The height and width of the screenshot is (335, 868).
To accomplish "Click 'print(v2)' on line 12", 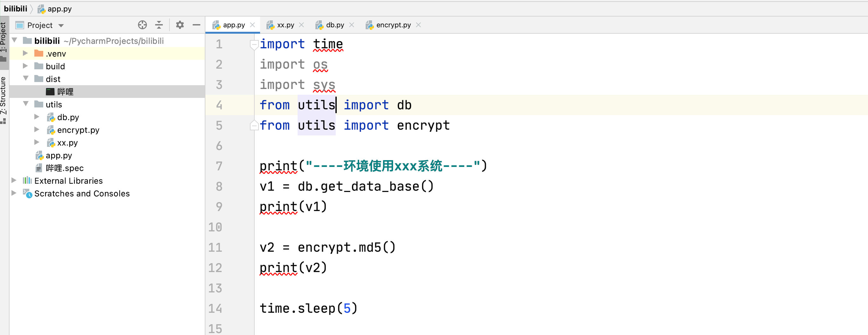I will coord(293,268).
